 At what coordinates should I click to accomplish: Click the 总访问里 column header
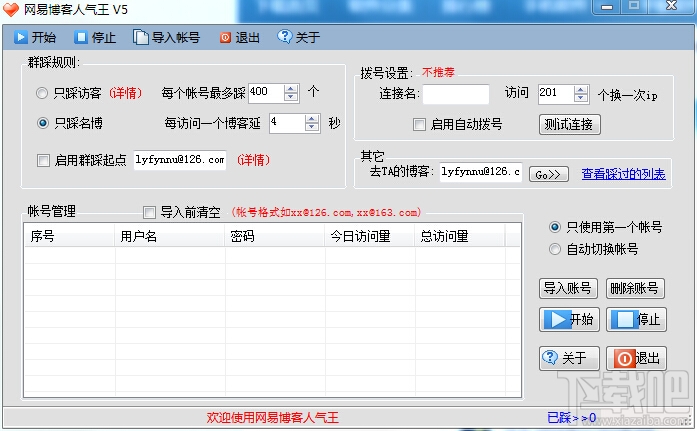460,235
